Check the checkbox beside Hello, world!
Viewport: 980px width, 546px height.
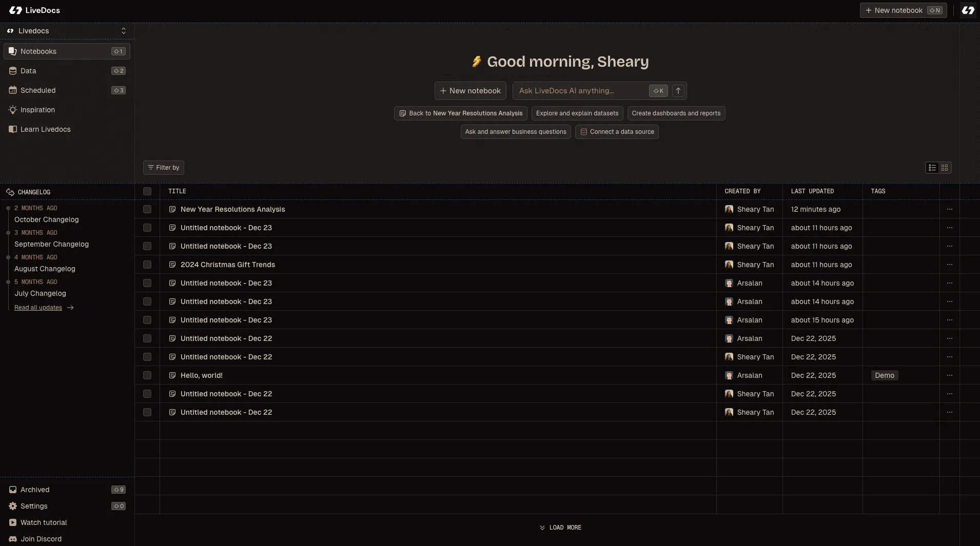point(147,375)
